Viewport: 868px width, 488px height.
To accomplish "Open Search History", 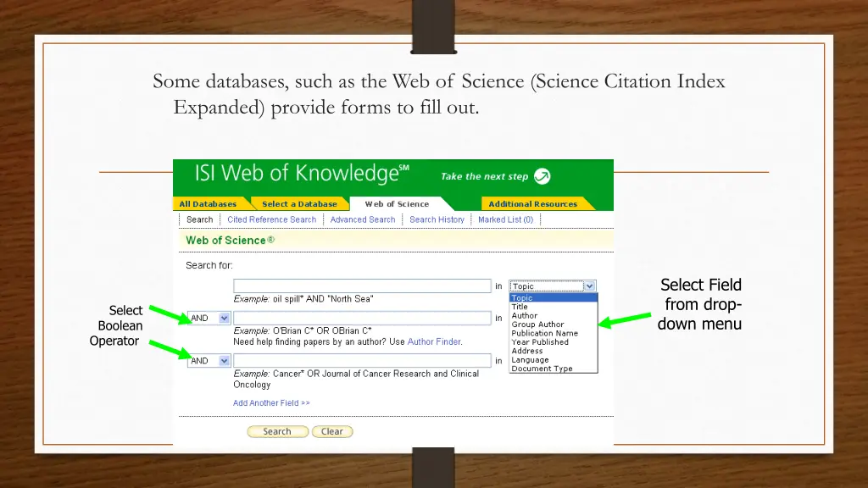I will click(x=437, y=219).
